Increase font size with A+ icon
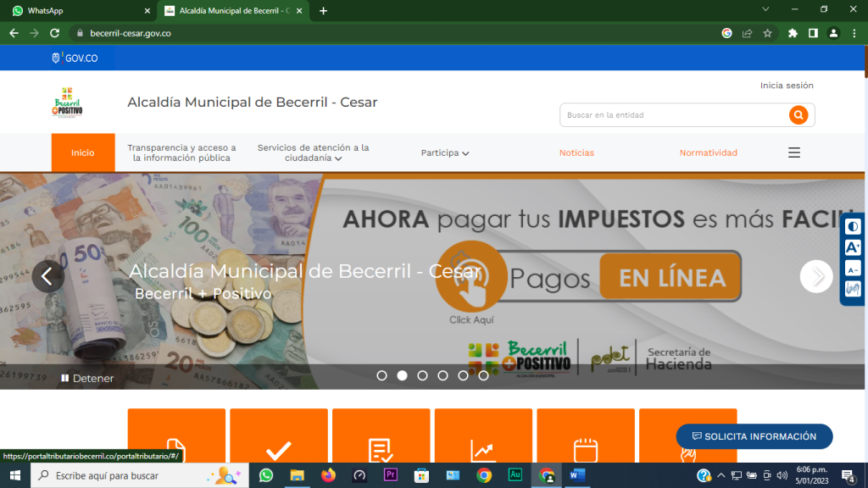 853,247
